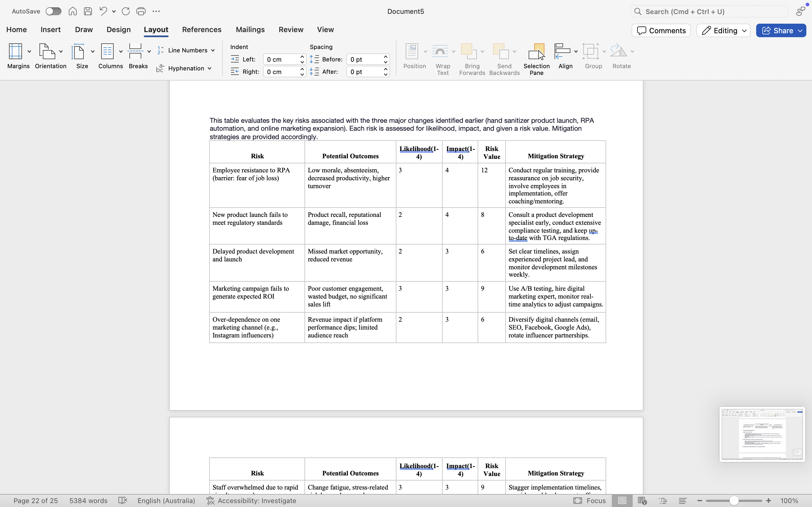The width and height of the screenshot is (812, 507).
Task: Open the Review tab
Action: pos(291,30)
